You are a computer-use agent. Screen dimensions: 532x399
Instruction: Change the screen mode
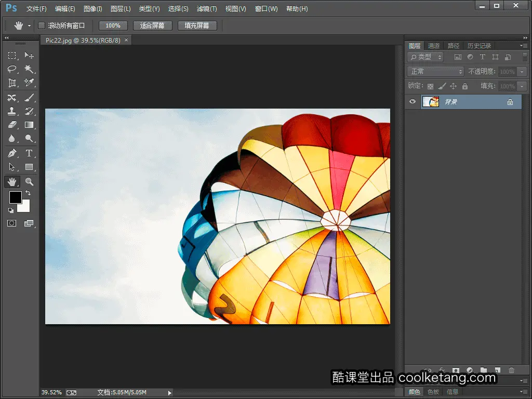[29, 223]
